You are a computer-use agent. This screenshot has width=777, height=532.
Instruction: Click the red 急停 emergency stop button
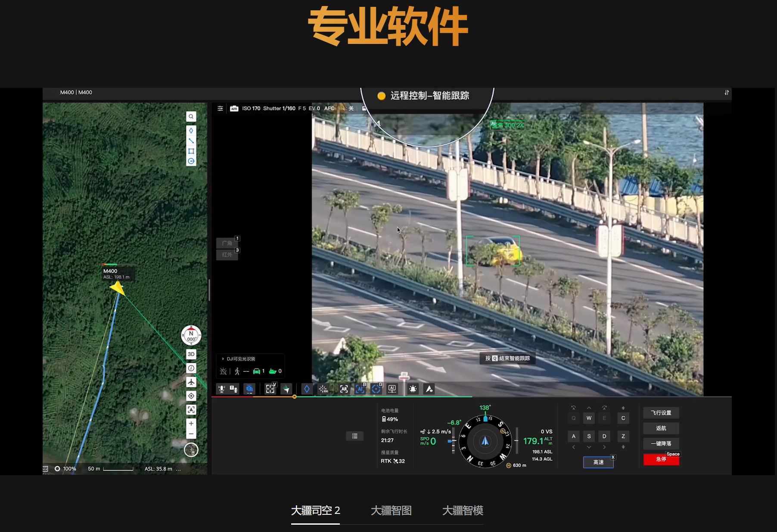coord(661,459)
